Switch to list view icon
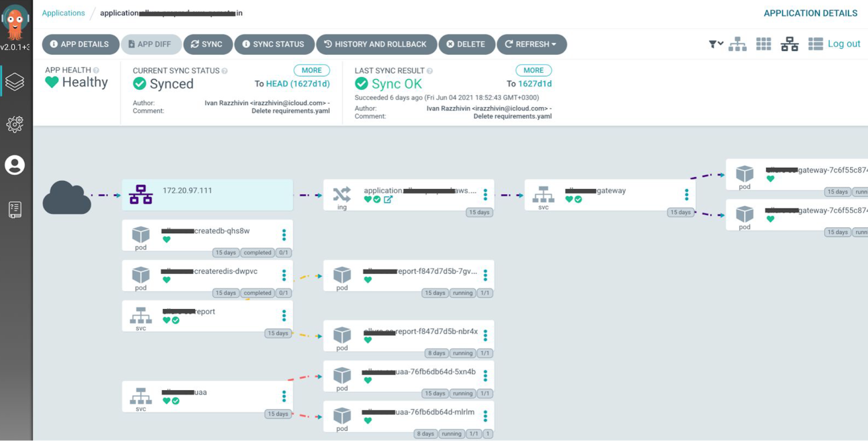868x441 pixels. point(815,44)
